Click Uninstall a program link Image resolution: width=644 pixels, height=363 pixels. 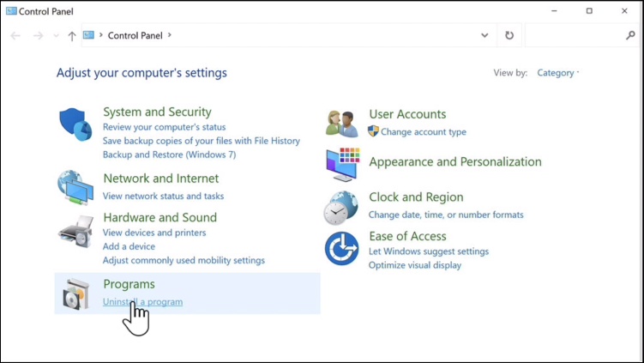tap(142, 302)
